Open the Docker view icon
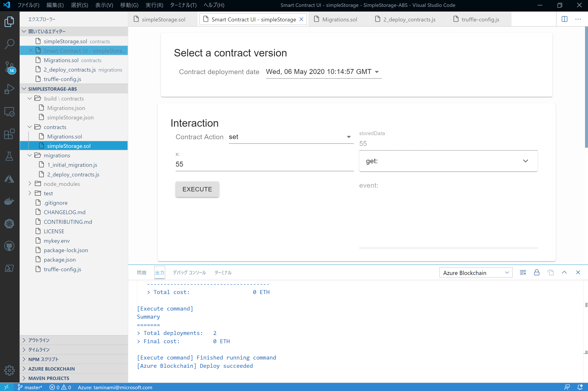The width and height of the screenshot is (588, 391). coord(9,201)
